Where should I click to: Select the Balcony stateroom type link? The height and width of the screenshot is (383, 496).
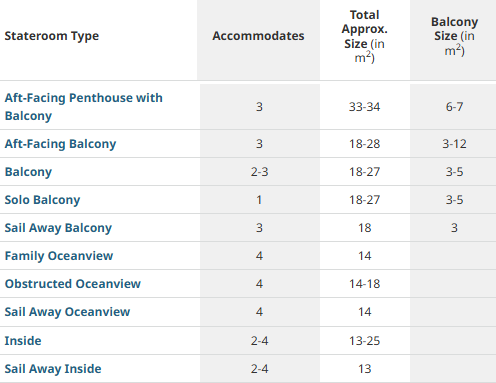click(28, 172)
